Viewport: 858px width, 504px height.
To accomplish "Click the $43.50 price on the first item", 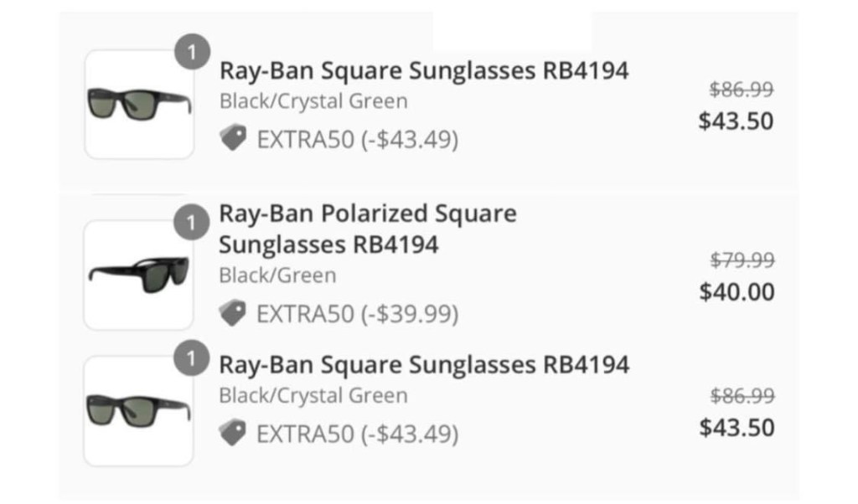I will [x=737, y=121].
